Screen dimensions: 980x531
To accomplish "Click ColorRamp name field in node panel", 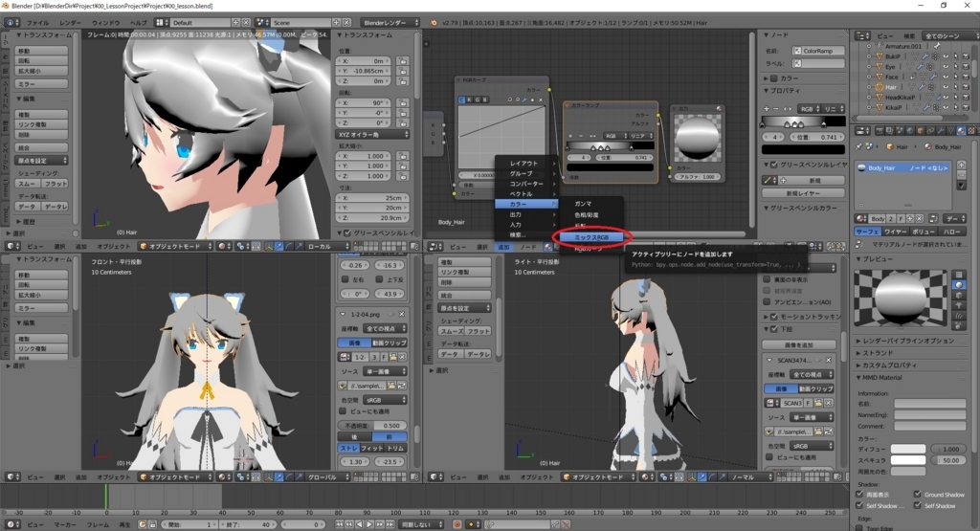I will [x=818, y=51].
